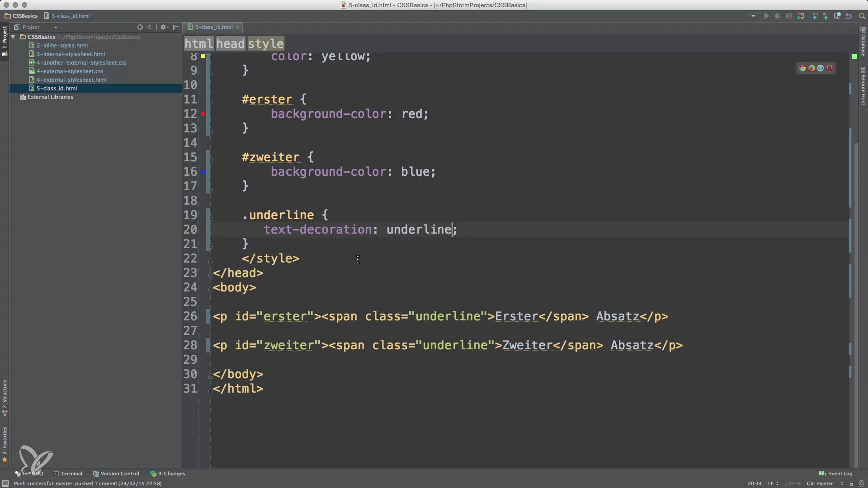Open preview in Safari browser icon

(821, 68)
